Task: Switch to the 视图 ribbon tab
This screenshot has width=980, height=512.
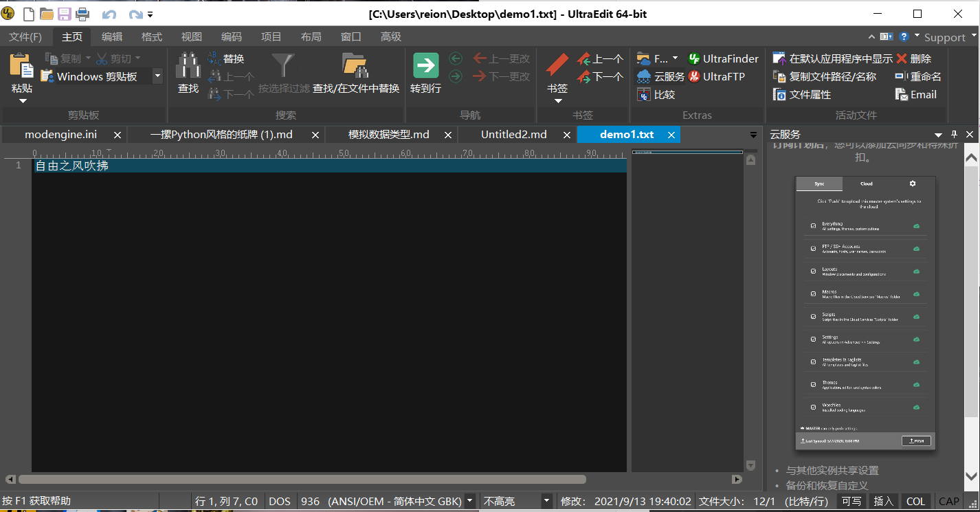Action: (x=192, y=36)
